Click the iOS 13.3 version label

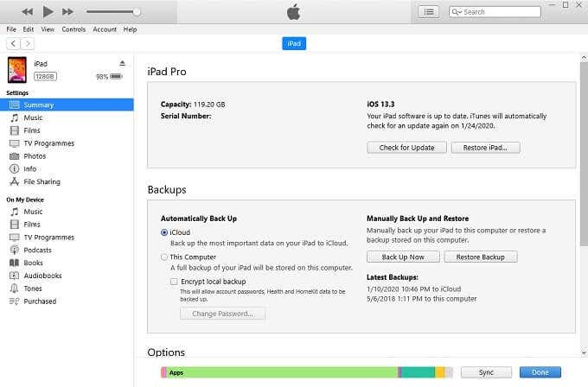[x=380, y=105]
